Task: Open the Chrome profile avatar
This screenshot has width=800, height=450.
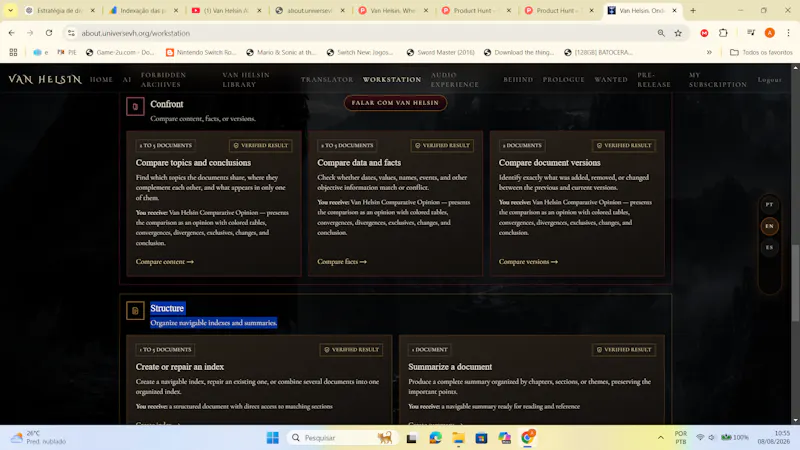Action: pos(769,33)
